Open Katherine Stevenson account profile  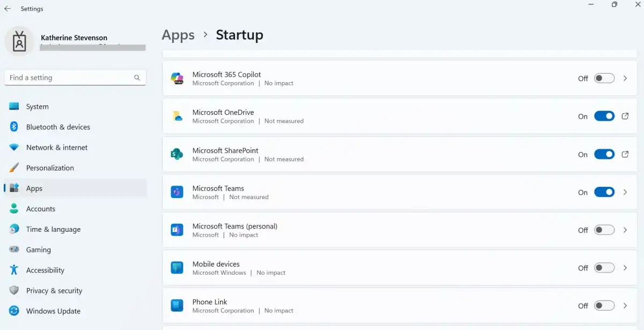[x=74, y=38]
